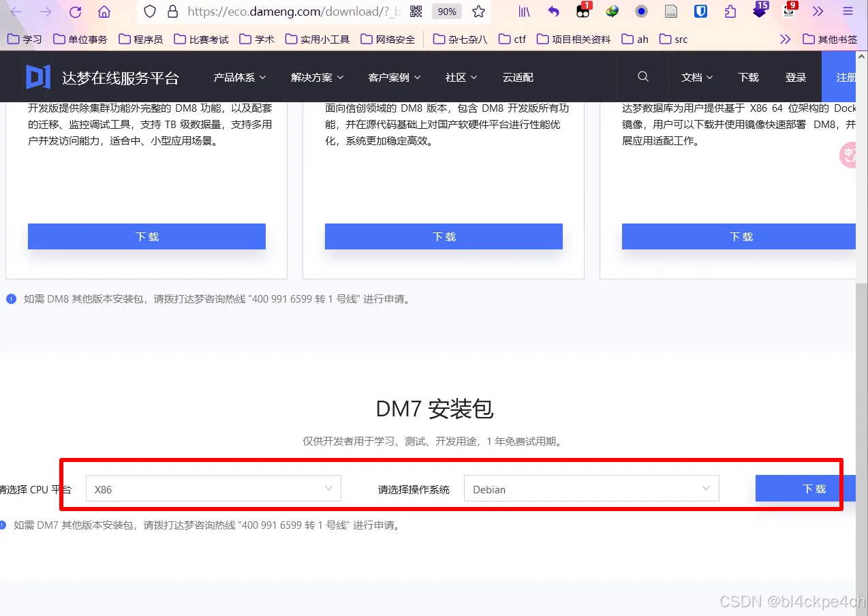Screen dimensions: 868x616
Task: Expand the 社区 navigation menu
Action: click(461, 78)
